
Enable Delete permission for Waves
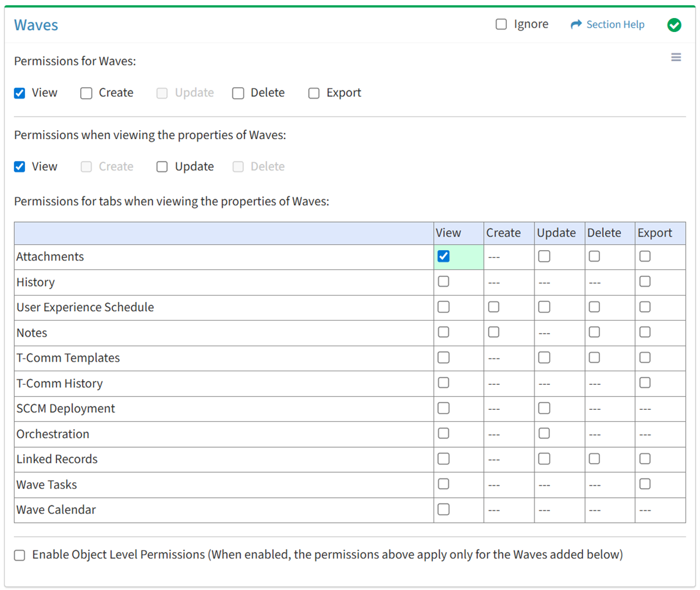[238, 93]
